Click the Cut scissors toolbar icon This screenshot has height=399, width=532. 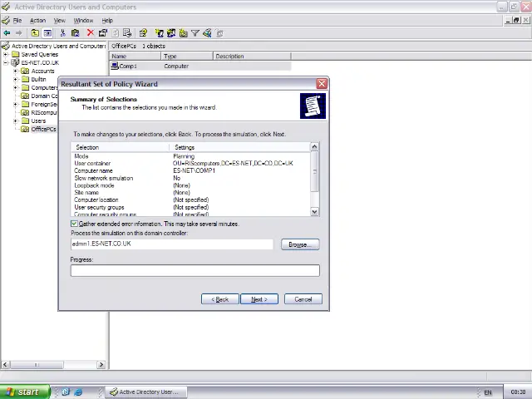62,33
